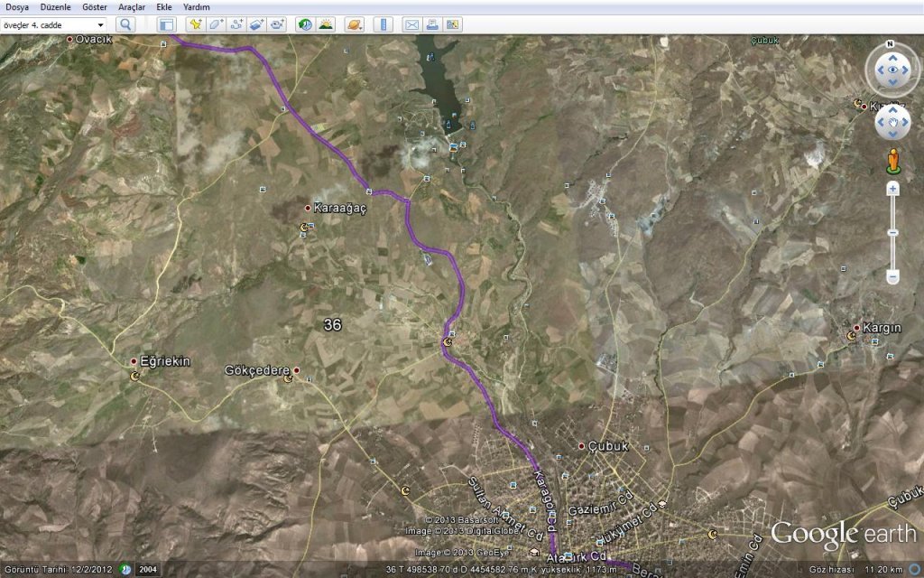The width and height of the screenshot is (924, 578).
Task: Open the planet selection dropdown
Action: pos(354,24)
